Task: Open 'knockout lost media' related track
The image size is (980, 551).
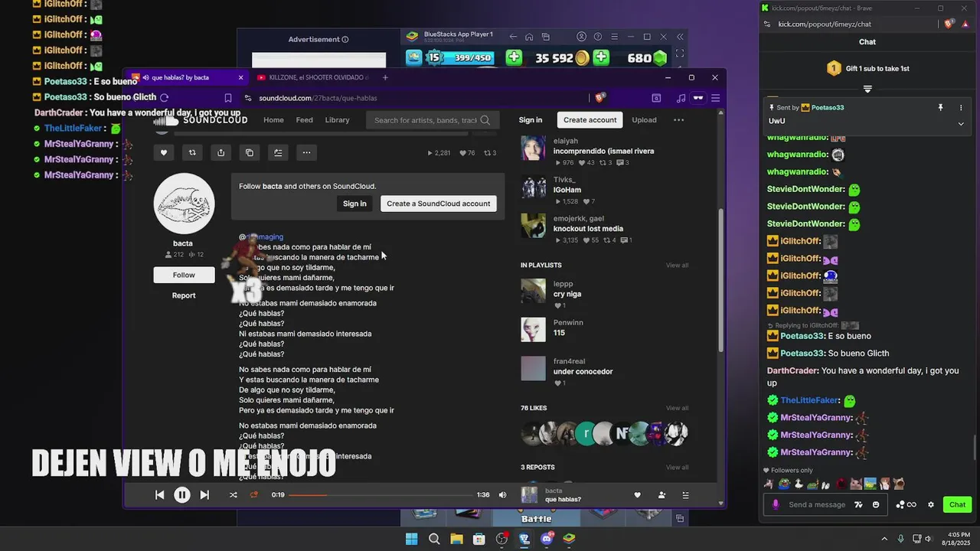Action: [x=588, y=229]
